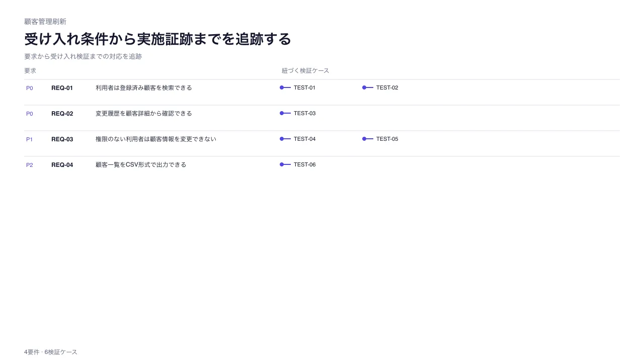
Task: Select description 権限のない利用者は顧客情報を変更できない
Action: click(156, 139)
